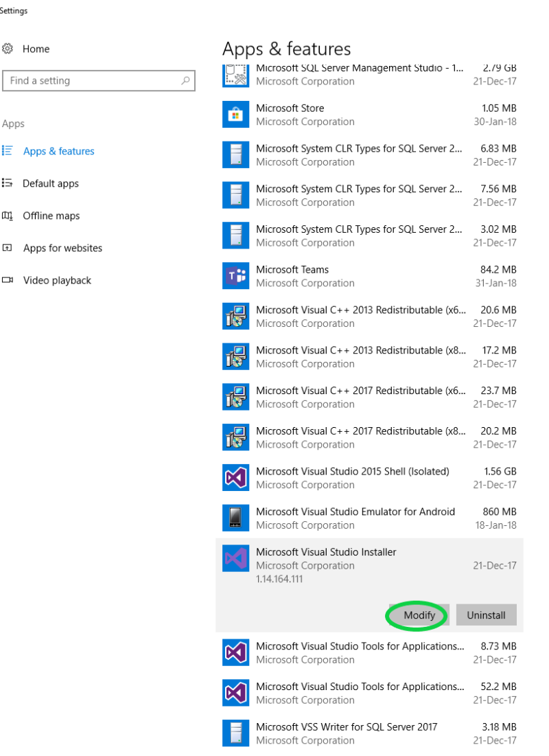Image resolution: width=549 pixels, height=756 pixels.
Task: Uninstall Microsoft Visual Studio Installer
Action: pos(487,615)
